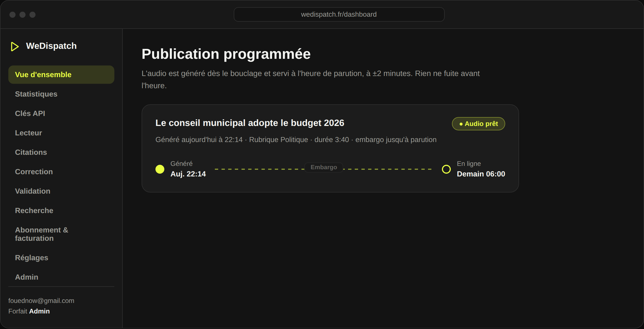Click the 'Généré' label above Auj. 22:14
Viewport: 644px width, 329px height.
[x=182, y=164]
